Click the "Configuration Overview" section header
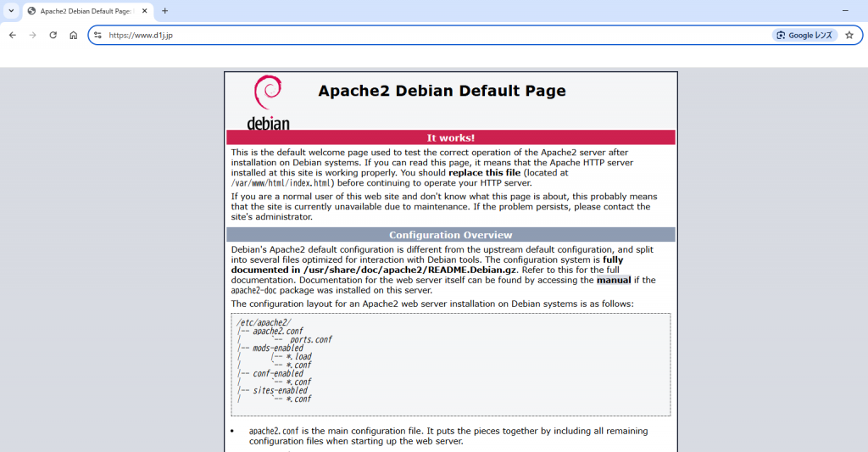This screenshot has width=868, height=452. coord(450,235)
